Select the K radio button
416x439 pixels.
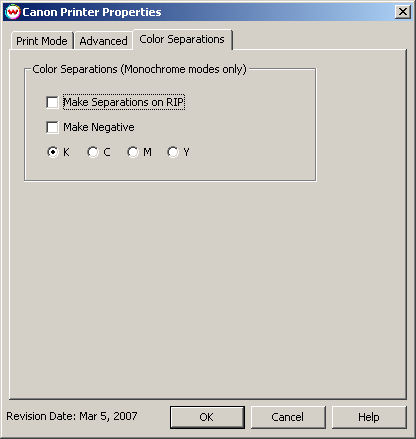coord(53,152)
